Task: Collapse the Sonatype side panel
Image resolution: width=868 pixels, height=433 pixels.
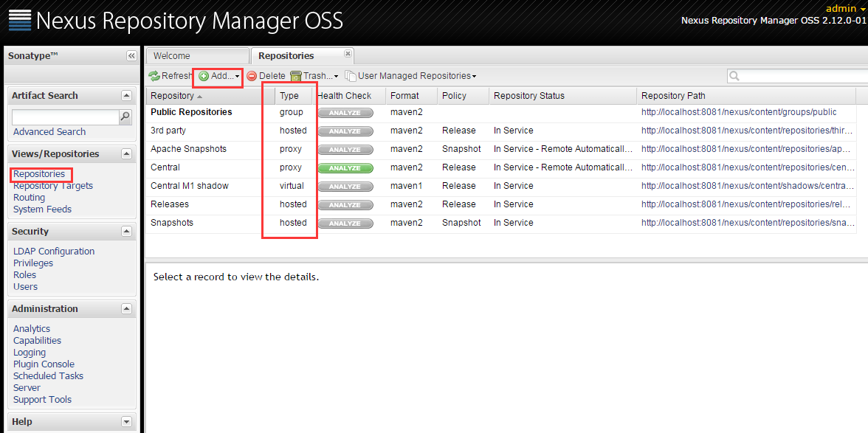Action: [x=131, y=56]
